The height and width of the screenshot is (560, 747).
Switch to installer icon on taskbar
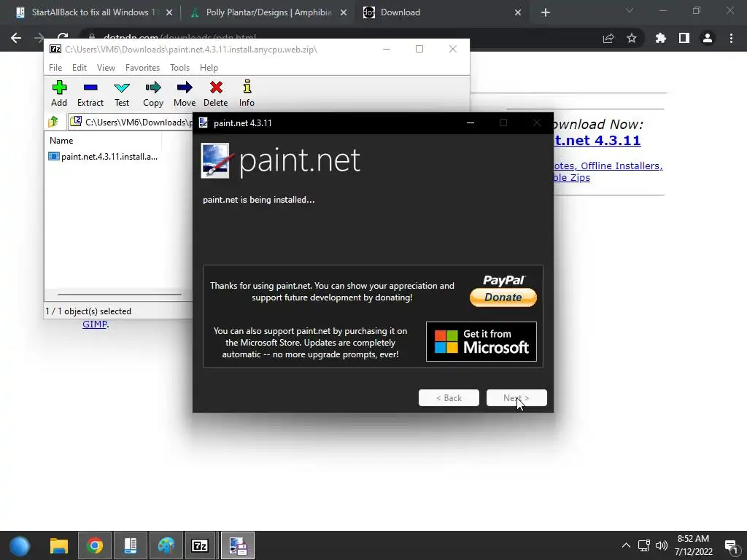pyautogui.click(x=238, y=545)
